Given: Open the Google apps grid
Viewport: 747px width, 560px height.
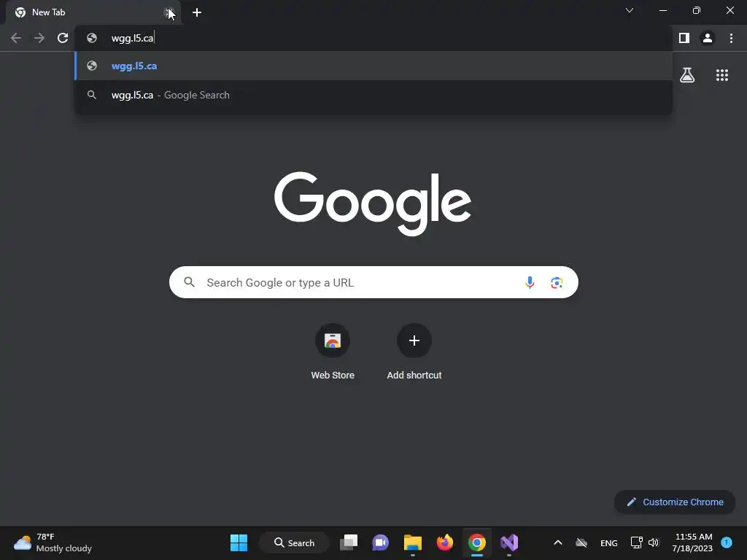Looking at the screenshot, I should click(722, 75).
